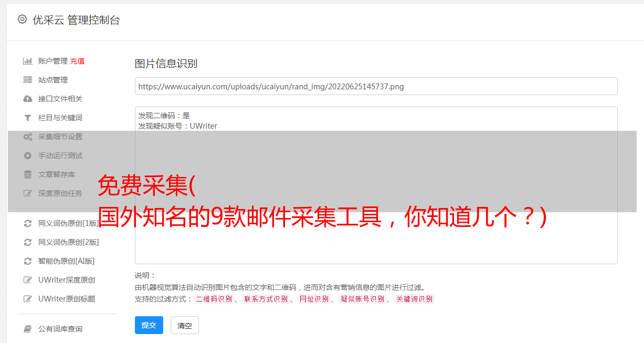The height and width of the screenshot is (343, 644).
Task: Open 深度原创任务 in the sidebar
Action: click(60, 193)
